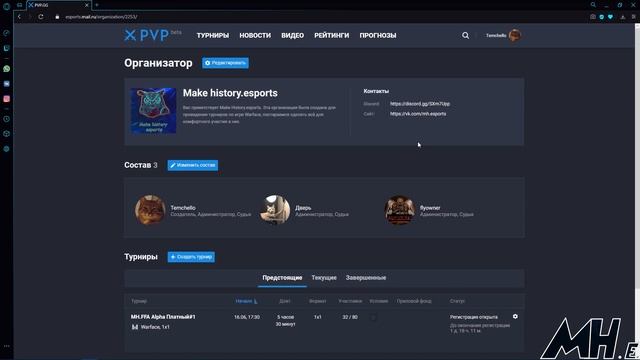The height and width of the screenshot is (360, 640).
Task: Click the page vertical scrollbar
Action: click(x=637, y=155)
